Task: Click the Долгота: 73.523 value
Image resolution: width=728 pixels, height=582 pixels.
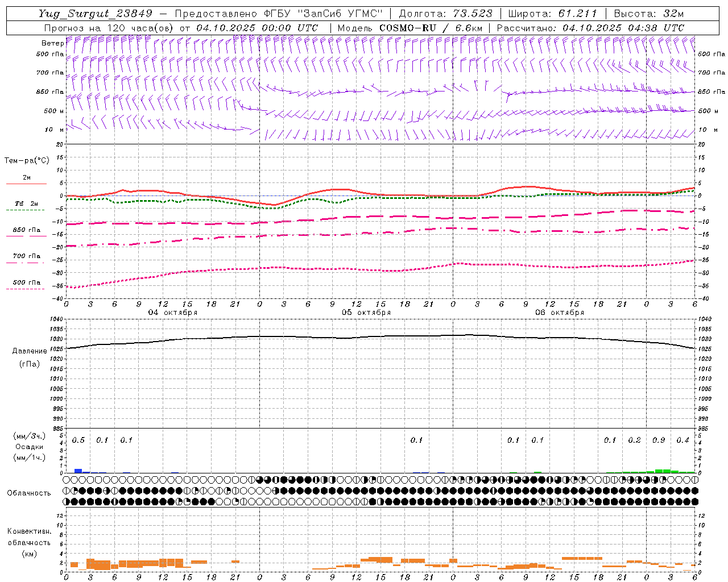Action: tap(445, 14)
